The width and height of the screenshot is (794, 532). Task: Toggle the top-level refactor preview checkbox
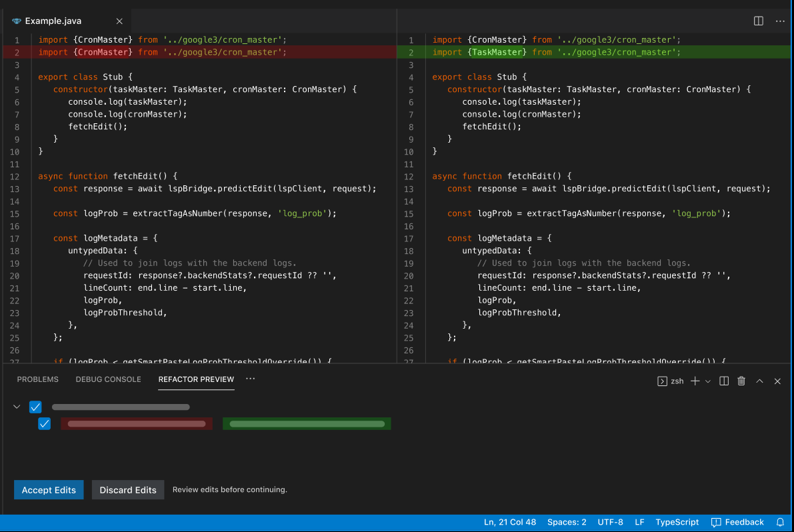pyautogui.click(x=36, y=407)
